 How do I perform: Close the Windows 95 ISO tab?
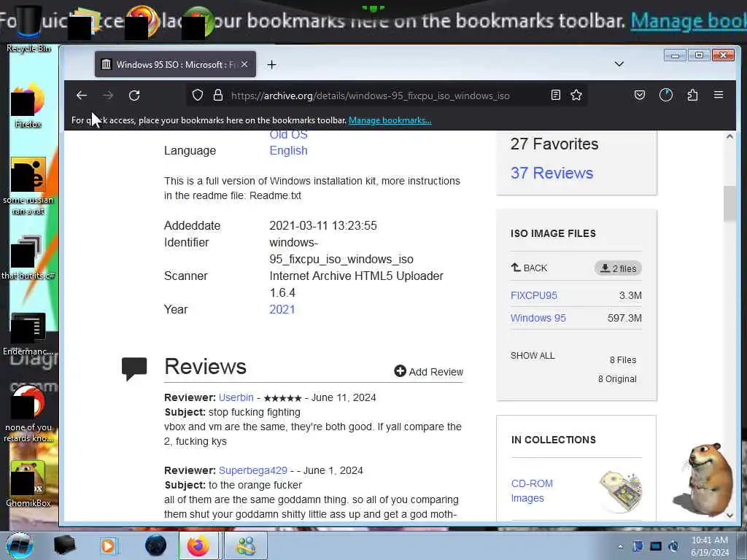click(x=244, y=64)
